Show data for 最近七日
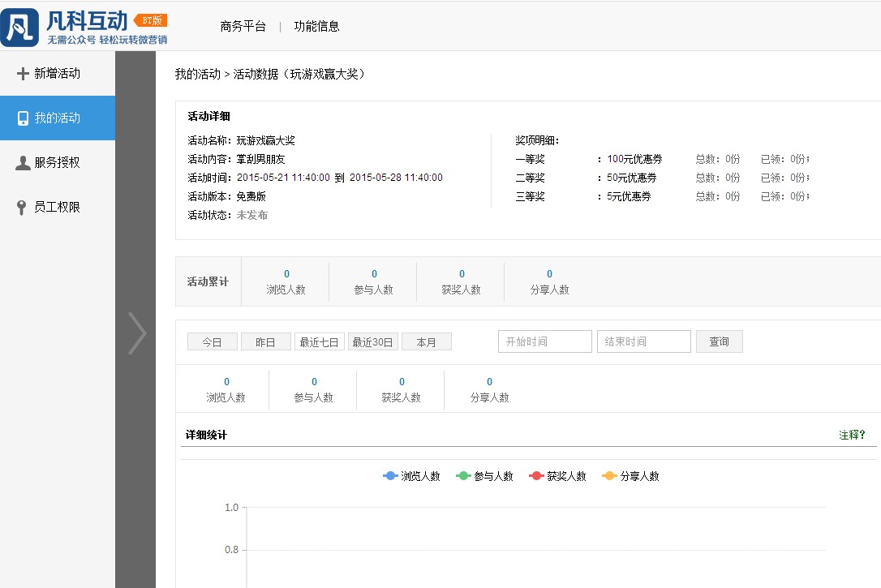The height and width of the screenshot is (588, 881). 319,342
